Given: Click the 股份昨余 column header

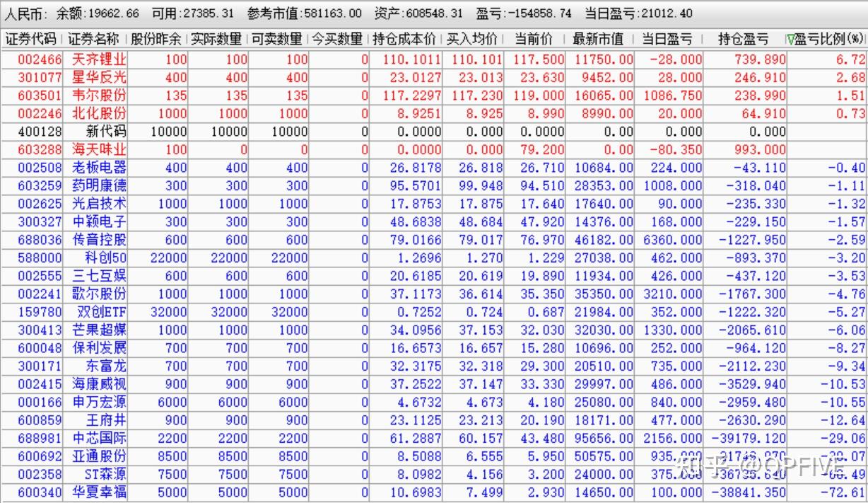Looking at the screenshot, I should pyautogui.click(x=156, y=39).
